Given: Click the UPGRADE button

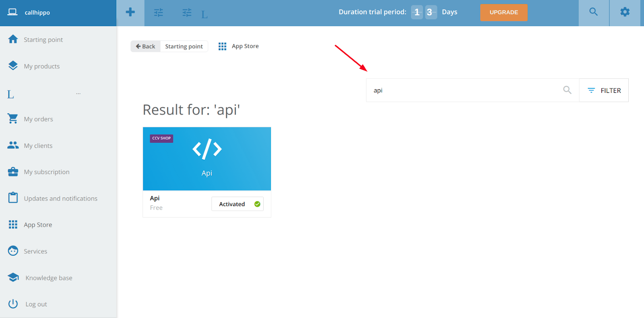Looking at the screenshot, I should click(x=504, y=12).
